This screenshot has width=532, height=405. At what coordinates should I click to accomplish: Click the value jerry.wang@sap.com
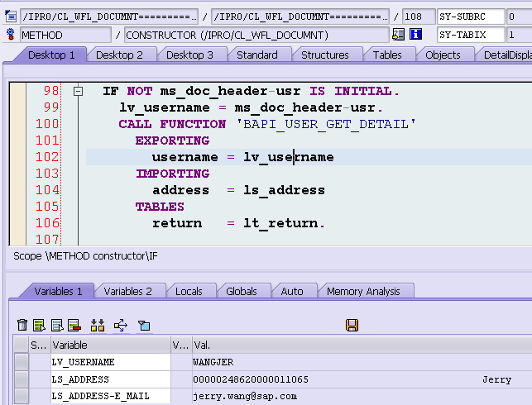point(245,396)
